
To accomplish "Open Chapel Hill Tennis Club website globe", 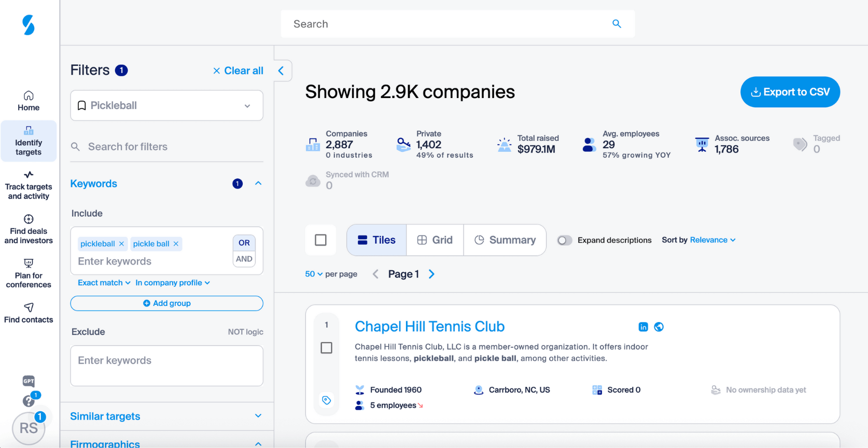I will (x=659, y=327).
